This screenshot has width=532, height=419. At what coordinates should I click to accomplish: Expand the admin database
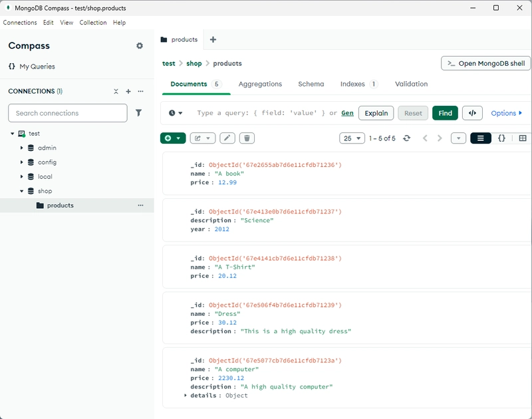coord(21,148)
